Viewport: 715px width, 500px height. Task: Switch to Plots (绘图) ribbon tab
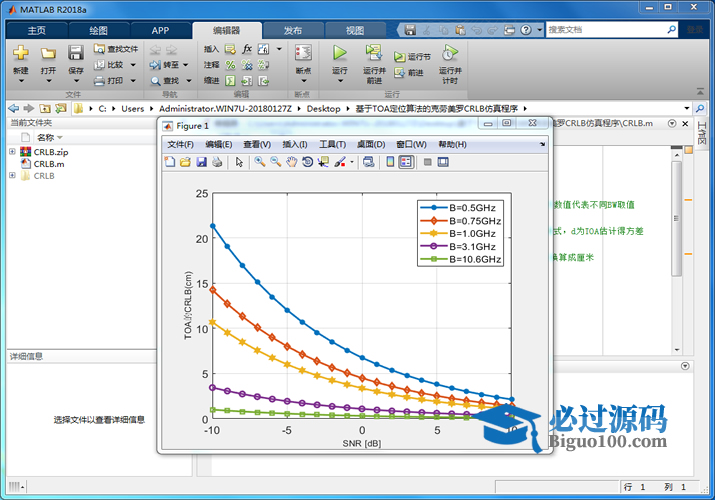pyautogui.click(x=98, y=31)
